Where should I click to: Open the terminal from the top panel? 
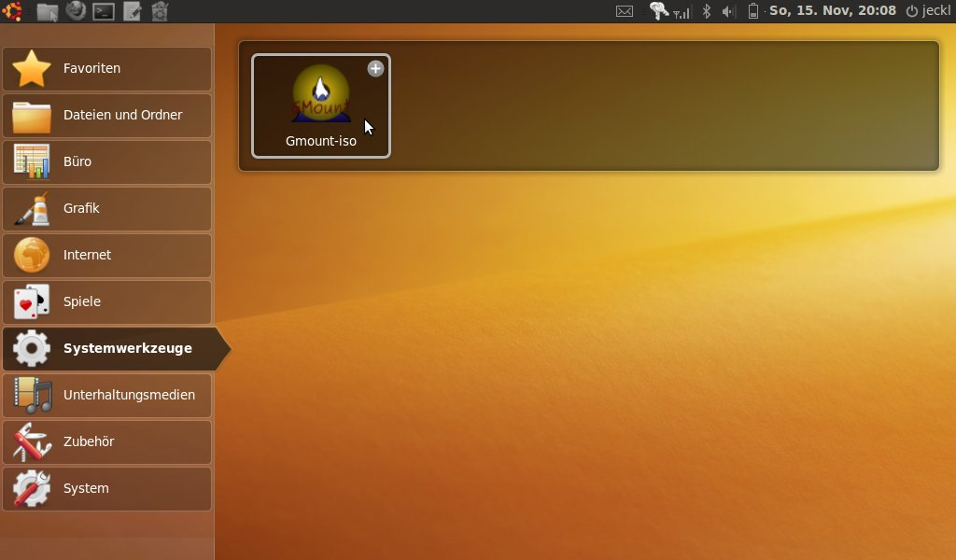click(x=104, y=11)
